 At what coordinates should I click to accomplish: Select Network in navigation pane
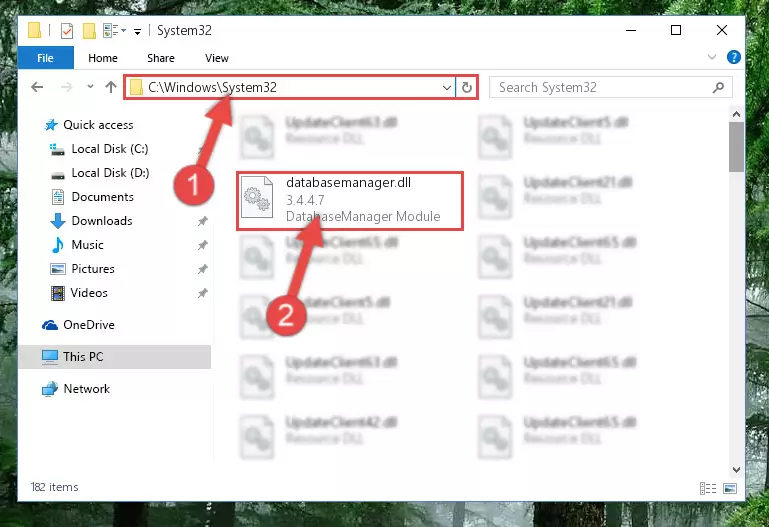[x=86, y=389]
